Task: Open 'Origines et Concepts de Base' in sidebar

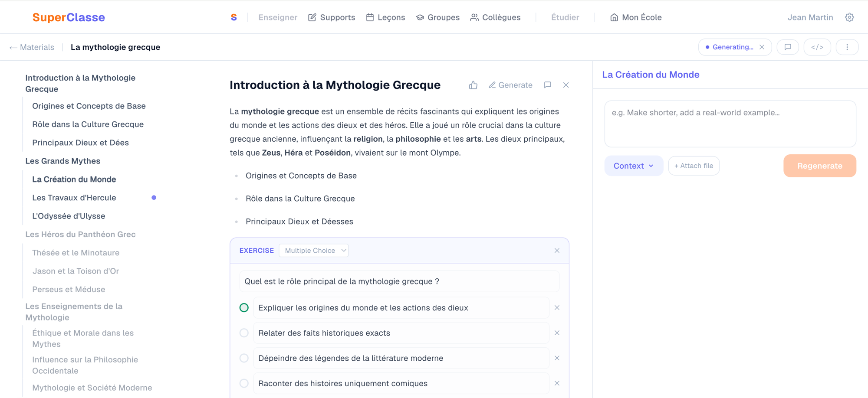Action: click(89, 106)
